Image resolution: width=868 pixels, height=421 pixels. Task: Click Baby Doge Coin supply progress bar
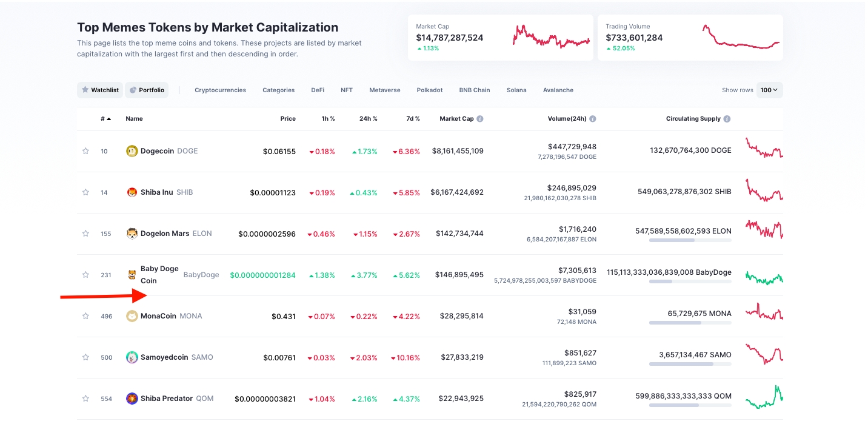690,281
